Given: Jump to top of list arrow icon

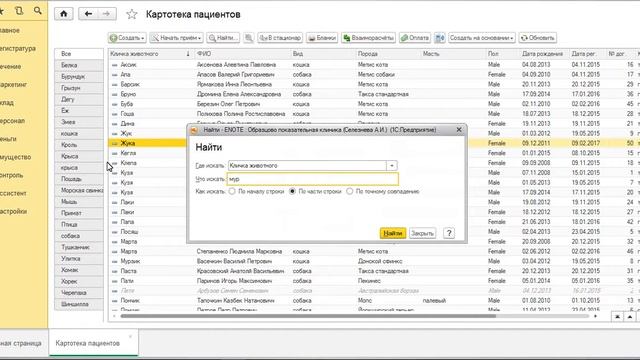Looking at the screenshot, I should pyautogui.click(x=618, y=317).
